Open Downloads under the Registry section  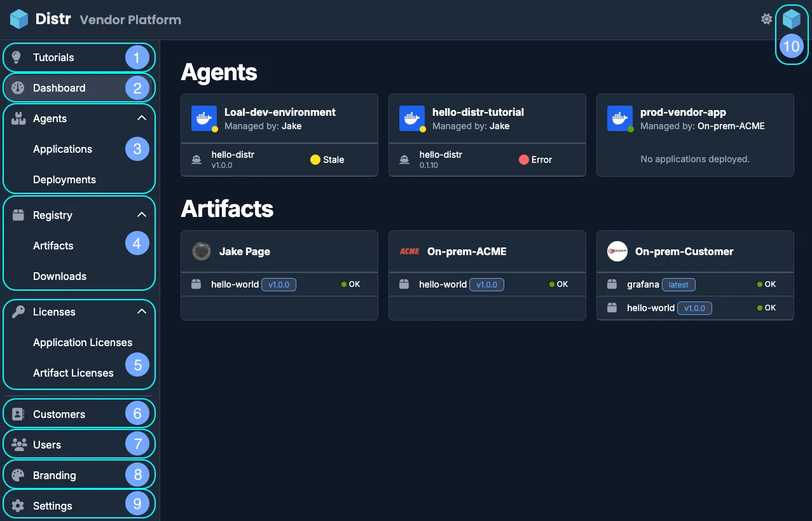(x=60, y=276)
